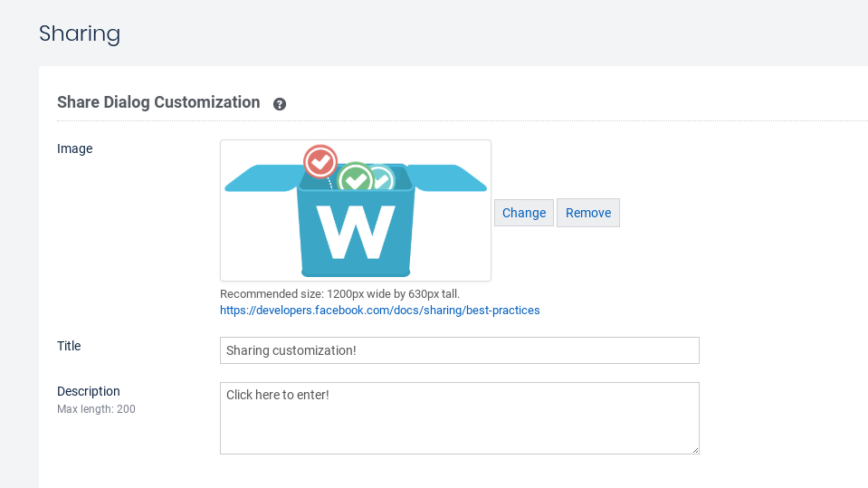Screen dimensions: 868x488
Task: Click the Sharing page title
Action: (80, 33)
